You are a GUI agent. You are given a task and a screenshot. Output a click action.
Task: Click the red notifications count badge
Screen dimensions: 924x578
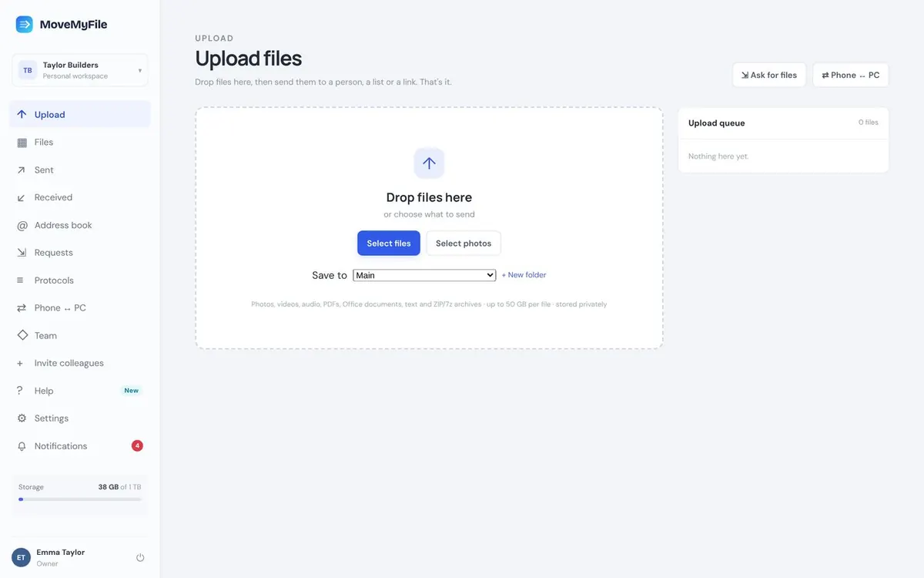pyautogui.click(x=137, y=445)
